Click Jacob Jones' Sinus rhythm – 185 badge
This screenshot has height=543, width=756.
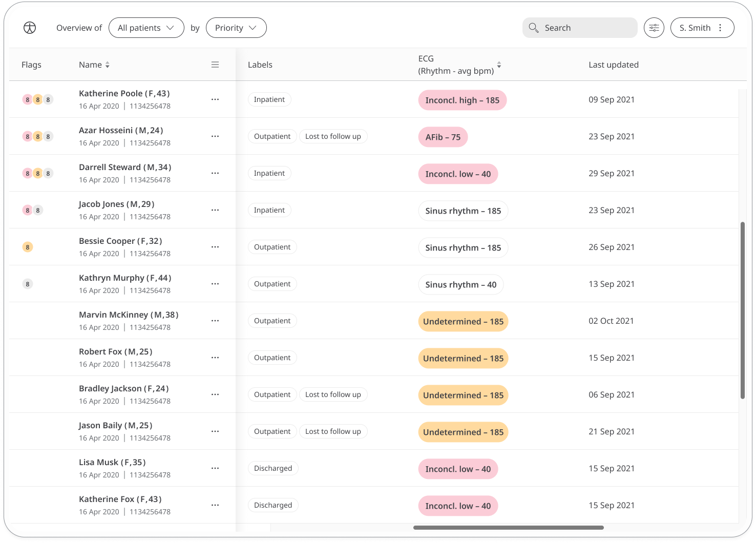pos(464,211)
